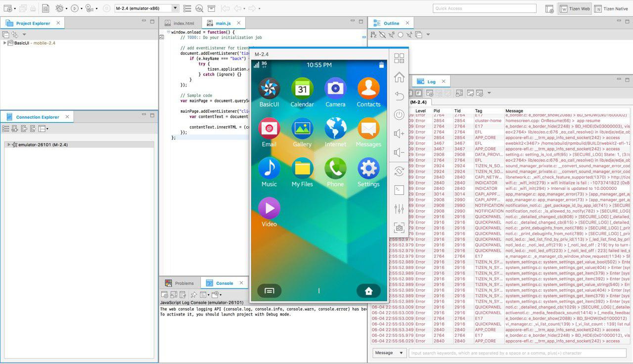Tap emulator bottom-bar home button
Image resolution: width=633 pixels, height=364 pixels.
tap(368, 291)
